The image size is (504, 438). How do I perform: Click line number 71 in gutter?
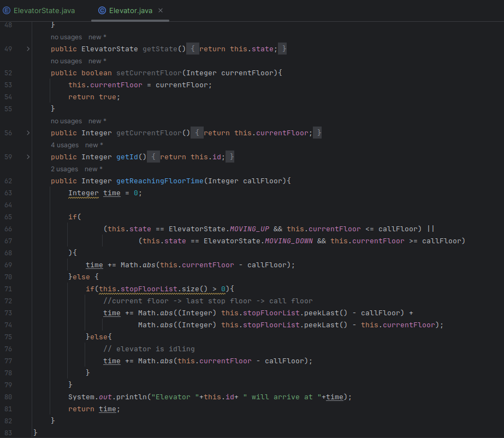pos(8,289)
